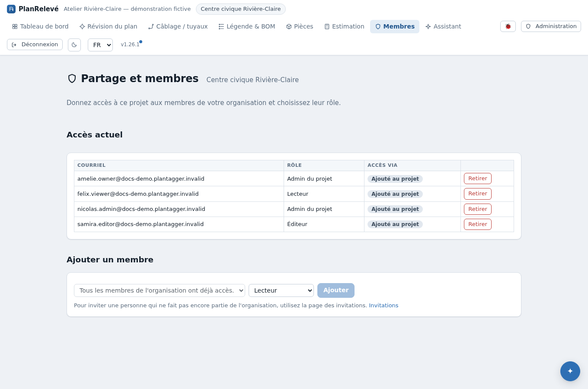This screenshot has width=588, height=389.
Task: Click Ajouté au projet badge in amelie.owner row
Action: point(395,179)
